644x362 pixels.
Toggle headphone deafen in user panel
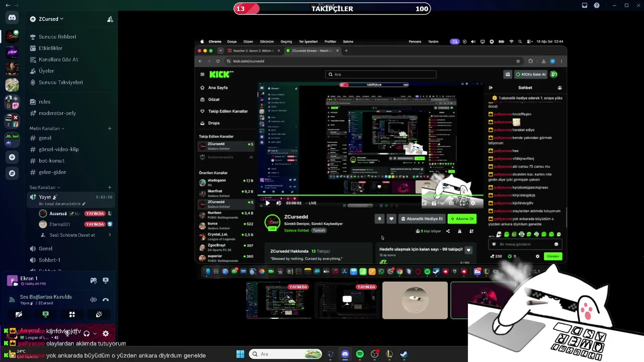[87, 333]
